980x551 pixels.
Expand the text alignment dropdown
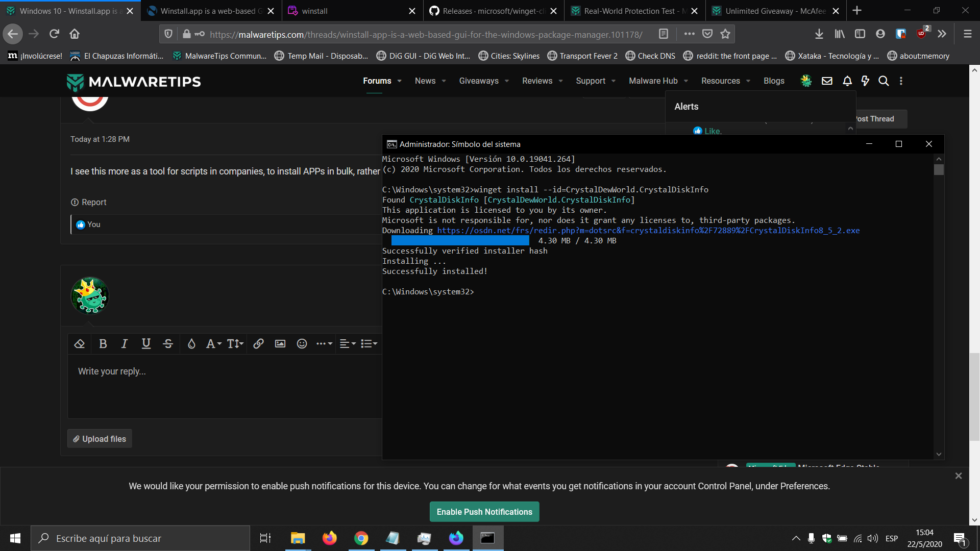(x=348, y=344)
